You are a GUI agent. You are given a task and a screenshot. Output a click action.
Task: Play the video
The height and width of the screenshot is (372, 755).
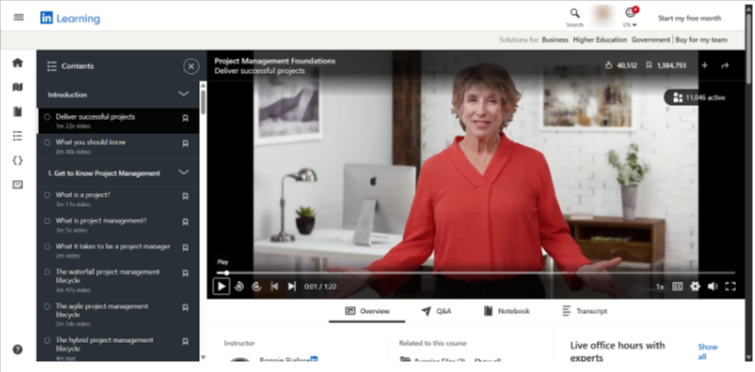[221, 286]
